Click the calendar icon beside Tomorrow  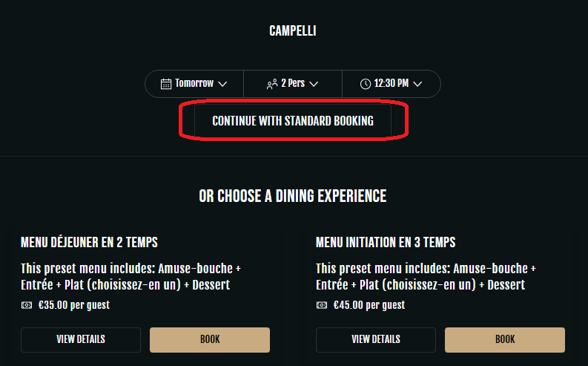tap(166, 83)
